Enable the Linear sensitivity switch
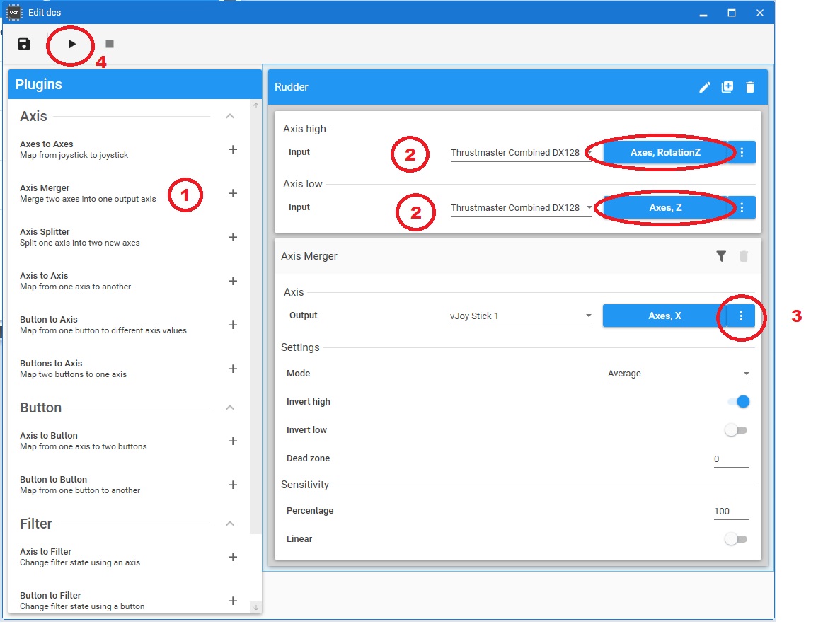Screen dimensions: 840x641 (x=735, y=539)
